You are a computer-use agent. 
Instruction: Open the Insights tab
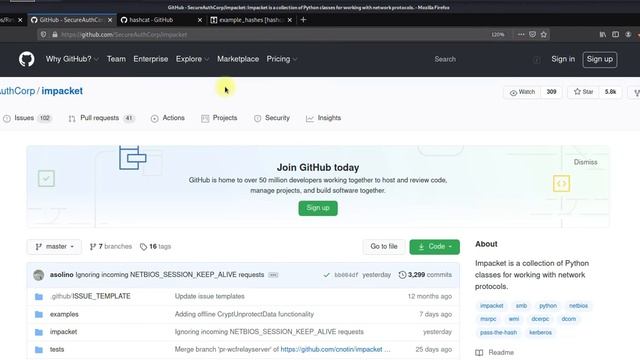323,118
